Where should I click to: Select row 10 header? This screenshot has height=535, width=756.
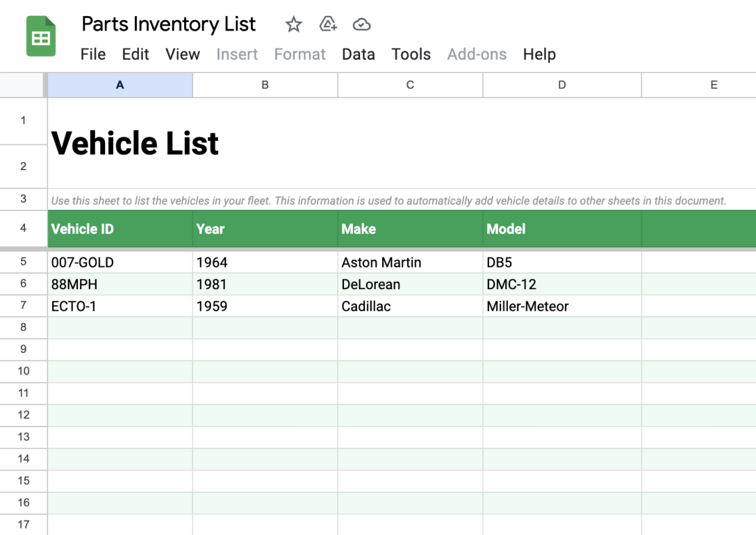pos(23,372)
